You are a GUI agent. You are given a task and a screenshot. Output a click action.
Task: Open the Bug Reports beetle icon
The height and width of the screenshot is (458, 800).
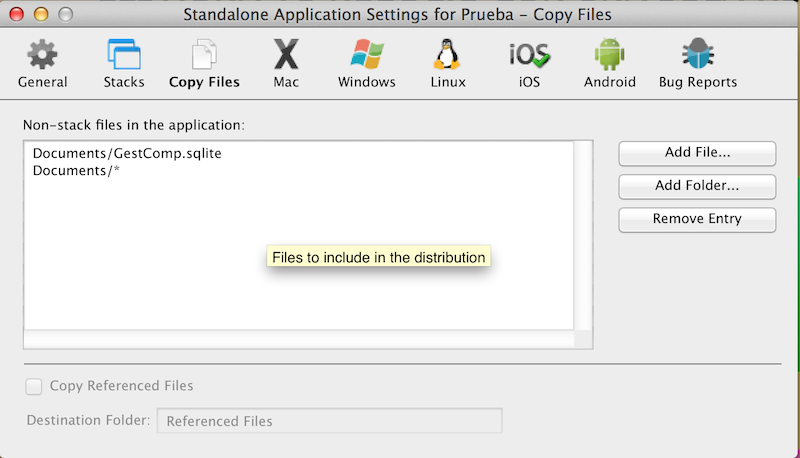tap(697, 55)
